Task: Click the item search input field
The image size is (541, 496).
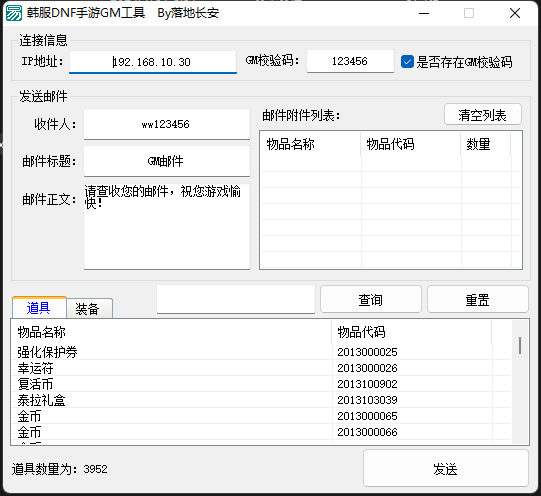Action: click(x=236, y=299)
